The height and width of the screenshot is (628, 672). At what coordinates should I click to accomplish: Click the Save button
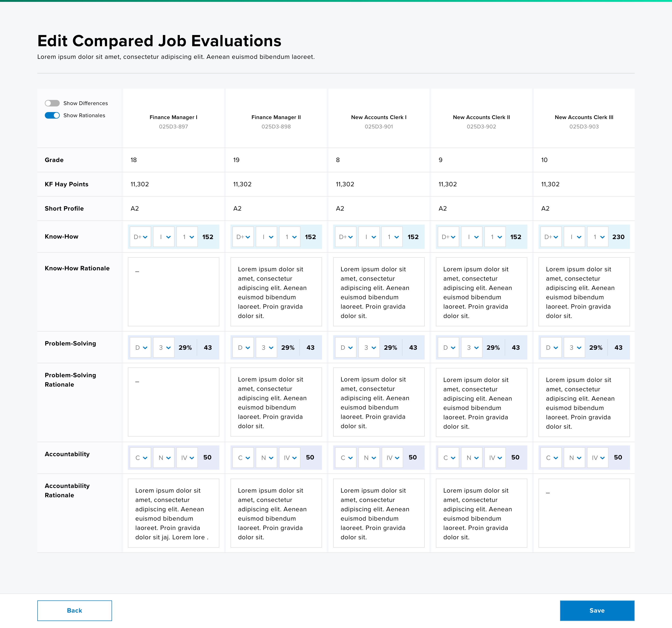[x=597, y=610]
